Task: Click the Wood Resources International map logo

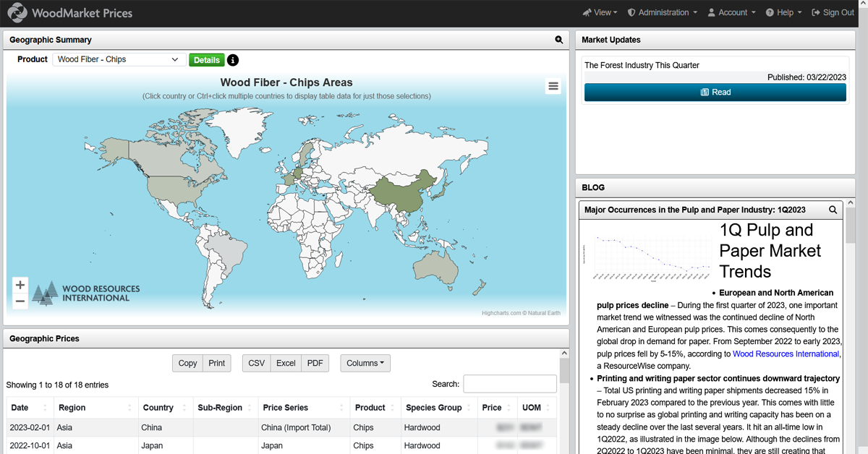Action: pos(87,293)
